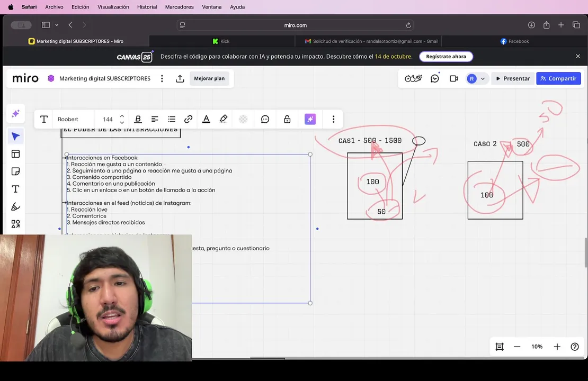Image resolution: width=588 pixels, height=381 pixels.
Task: Reload the page in Safari
Action: point(408,25)
